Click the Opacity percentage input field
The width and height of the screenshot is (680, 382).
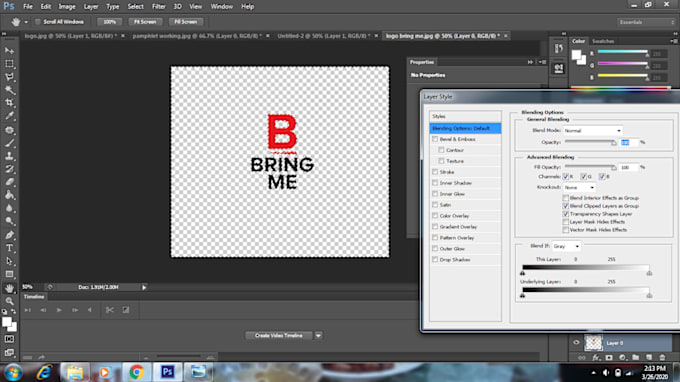pos(629,142)
